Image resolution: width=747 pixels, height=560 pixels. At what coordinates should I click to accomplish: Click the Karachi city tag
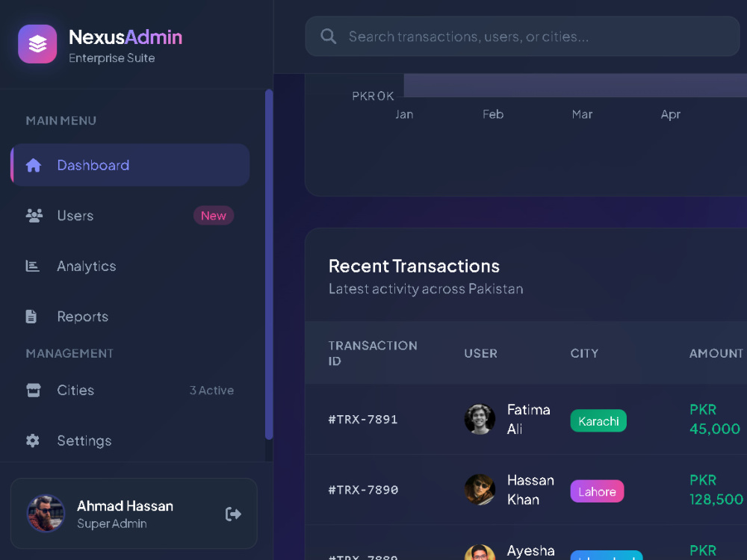point(598,421)
